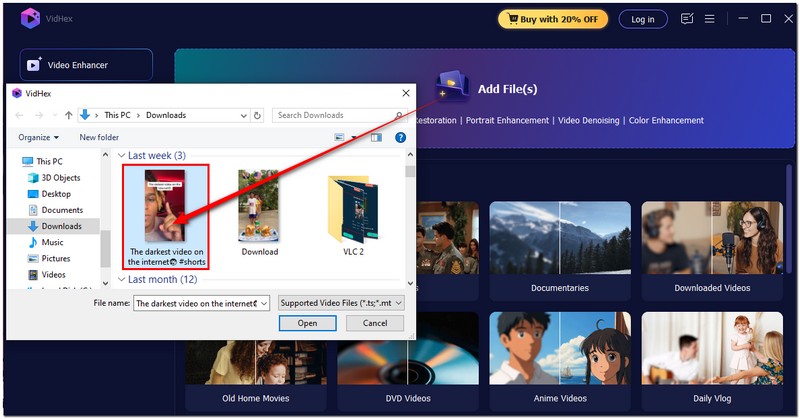Image resolution: width=800 pixels, height=419 pixels.
Task: Click the Buy with 20% OFF button
Action: coord(553,19)
